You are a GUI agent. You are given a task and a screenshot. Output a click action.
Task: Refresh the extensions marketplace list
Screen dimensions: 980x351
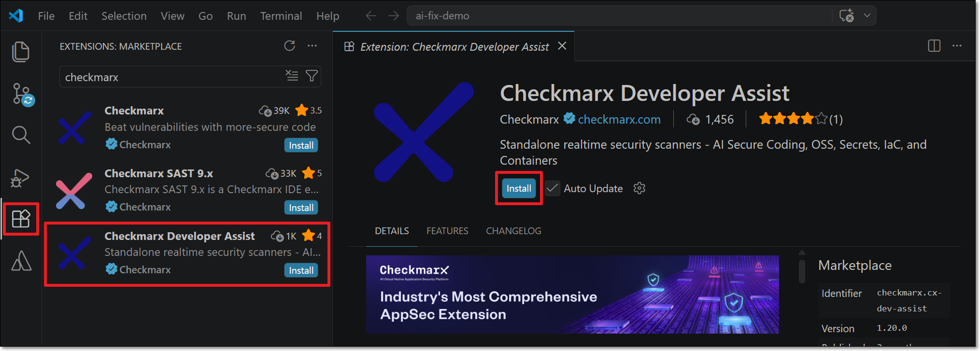click(289, 46)
